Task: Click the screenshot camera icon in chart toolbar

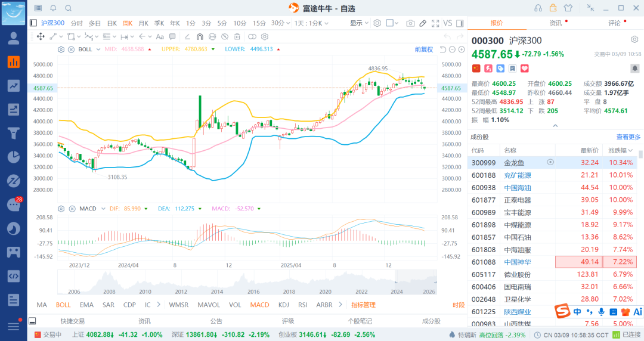Action: tap(410, 23)
